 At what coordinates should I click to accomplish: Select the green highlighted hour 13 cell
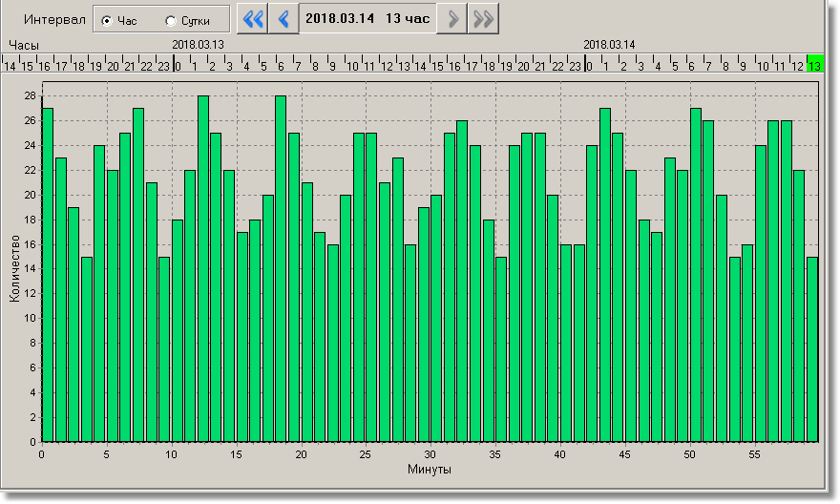[814, 65]
